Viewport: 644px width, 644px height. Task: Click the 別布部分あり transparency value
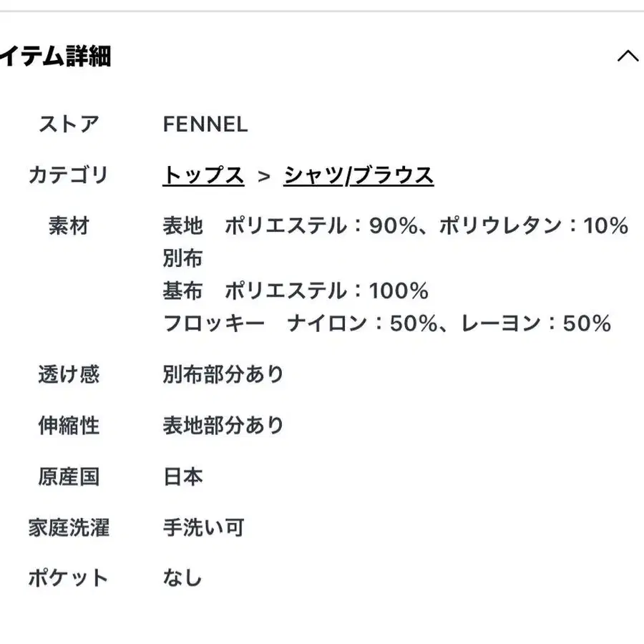(223, 374)
